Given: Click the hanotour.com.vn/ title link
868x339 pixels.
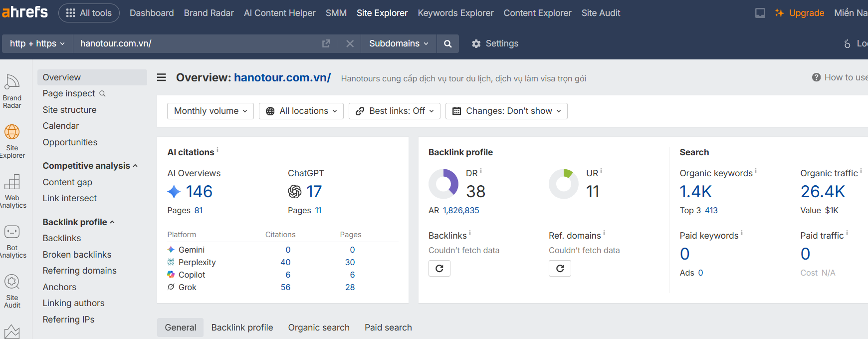Looking at the screenshot, I should 282,77.
